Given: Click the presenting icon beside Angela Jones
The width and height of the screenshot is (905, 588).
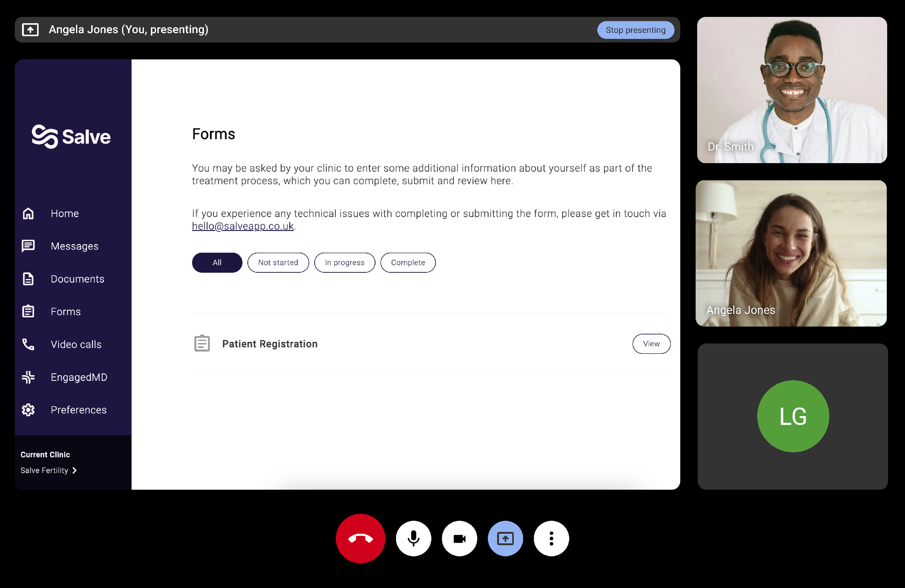Looking at the screenshot, I should [x=30, y=30].
